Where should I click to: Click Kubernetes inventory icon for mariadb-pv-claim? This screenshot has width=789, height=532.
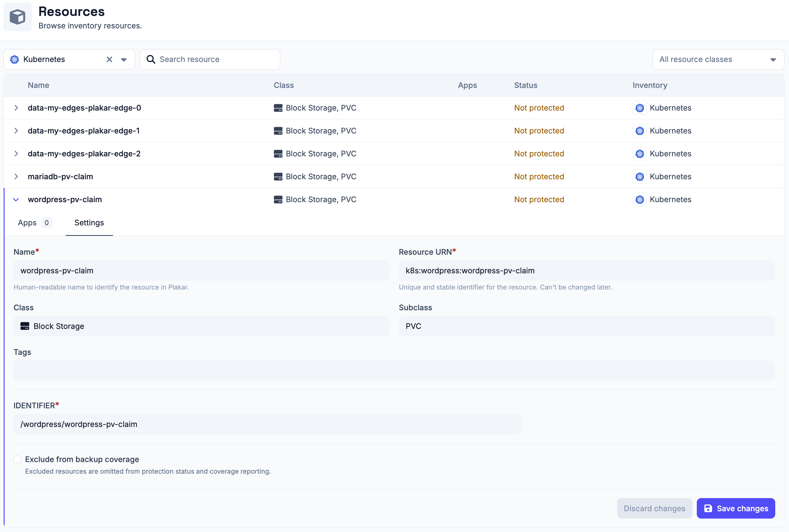[x=639, y=177]
